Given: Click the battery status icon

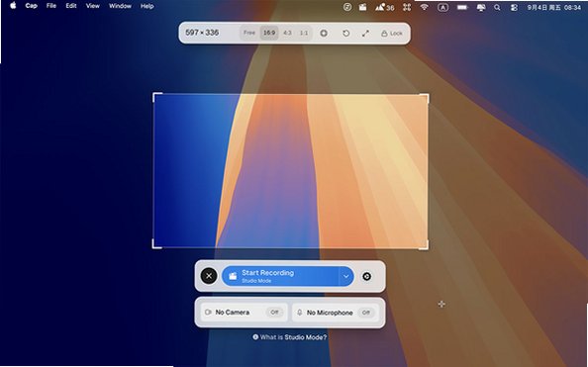Looking at the screenshot, I should (462, 7).
